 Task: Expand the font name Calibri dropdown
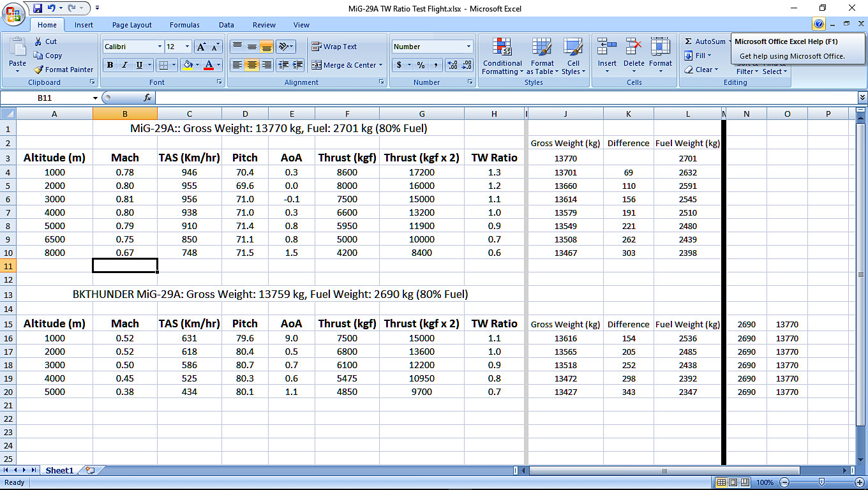click(x=159, y=47)
